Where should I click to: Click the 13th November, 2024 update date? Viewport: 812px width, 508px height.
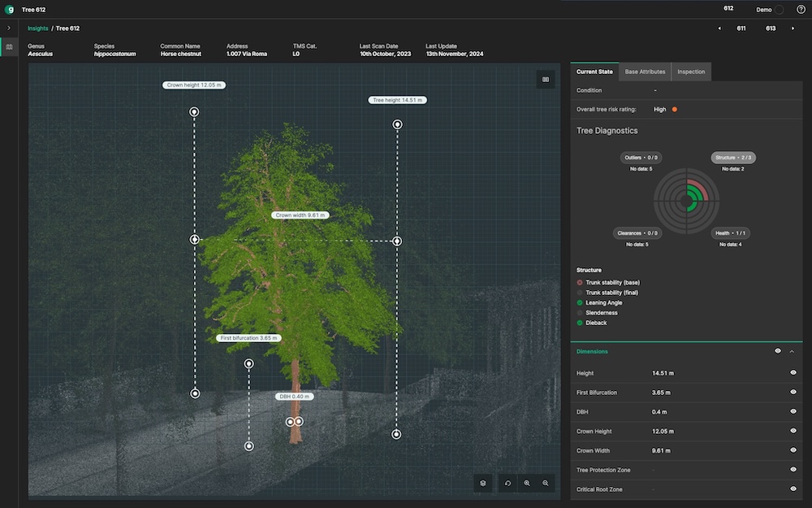[455, 54]
